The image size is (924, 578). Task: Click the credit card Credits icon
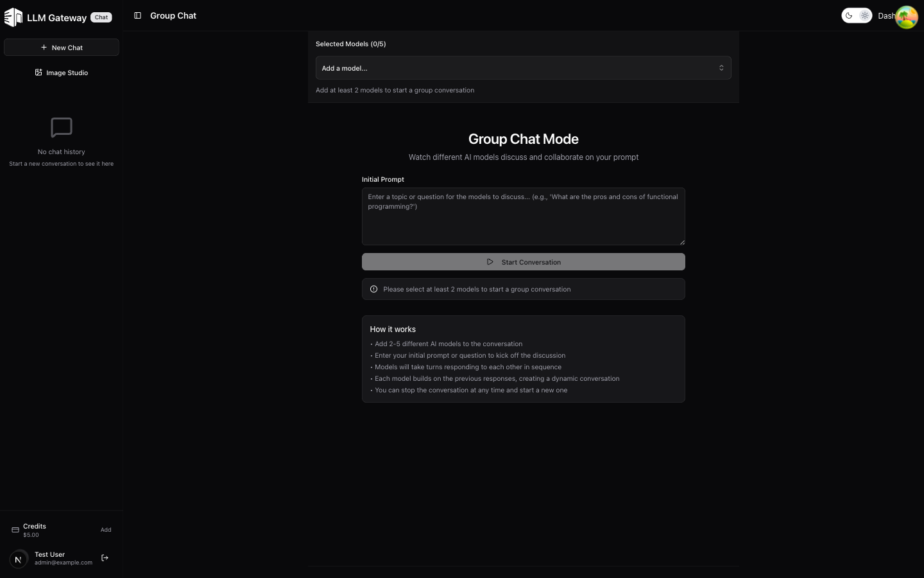coord(15,530)
